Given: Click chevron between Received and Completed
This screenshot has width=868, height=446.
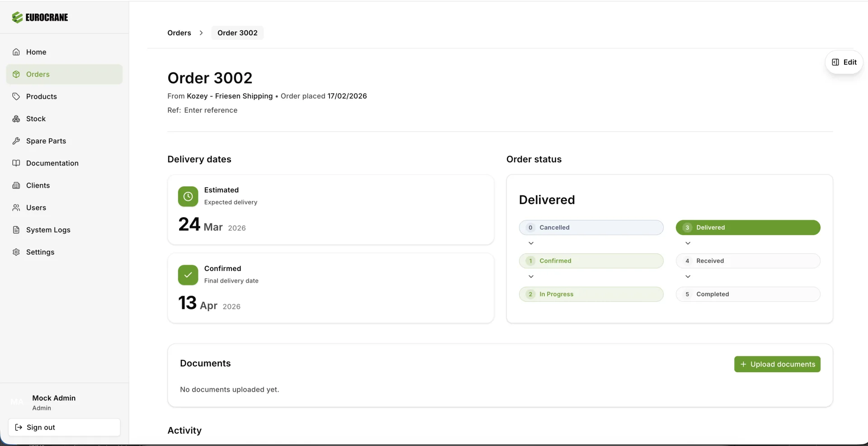Looking at the screenshot, I should click(x=688, y=276).
